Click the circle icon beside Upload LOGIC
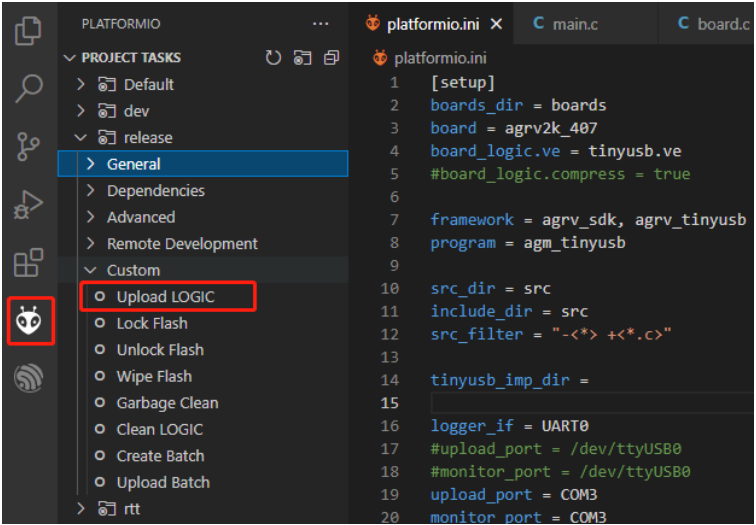This screenshot has height=525, width=756. (x=100, y=296)
